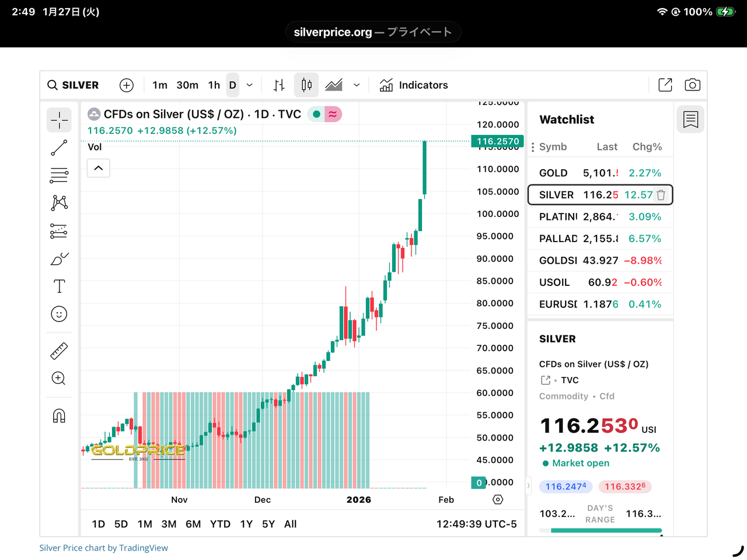Take a chart snapshot with camera icon
The height and width of the screenshot is (560, 747).
point(692,85)
